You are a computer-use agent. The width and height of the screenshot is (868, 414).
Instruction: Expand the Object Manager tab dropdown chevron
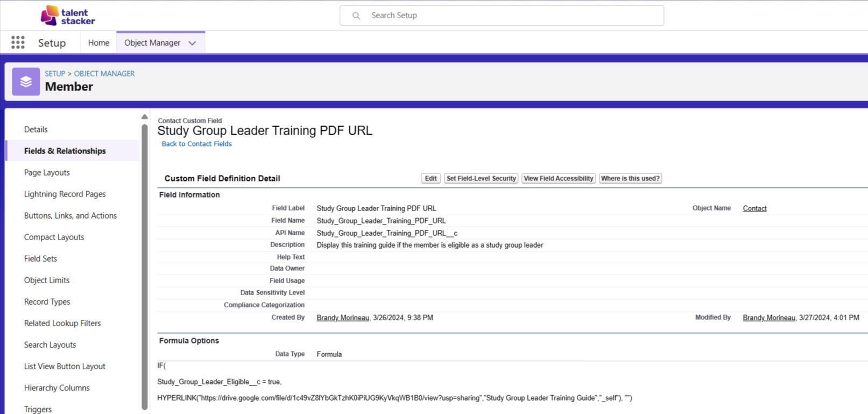tap(192, 43)
